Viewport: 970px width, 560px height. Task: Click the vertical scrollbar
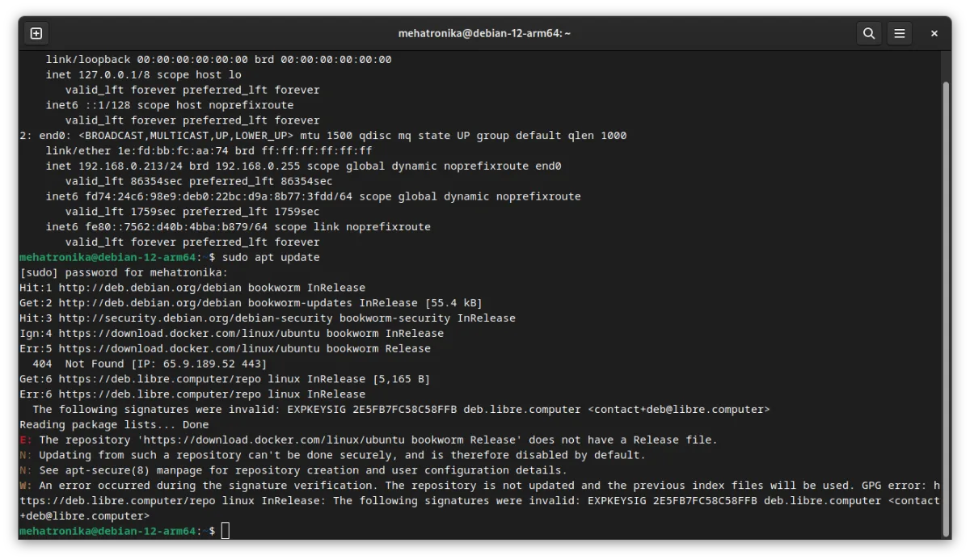point(946,307)
